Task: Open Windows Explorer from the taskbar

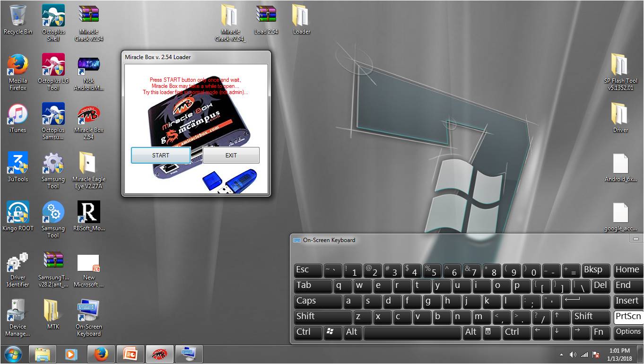Action: pos(43,354)
